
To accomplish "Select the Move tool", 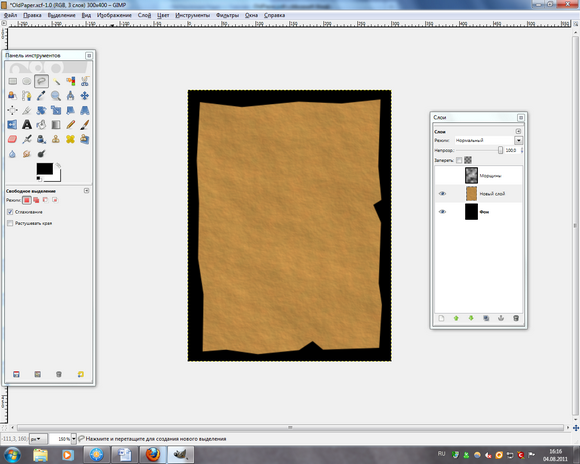I will point(85,96).
